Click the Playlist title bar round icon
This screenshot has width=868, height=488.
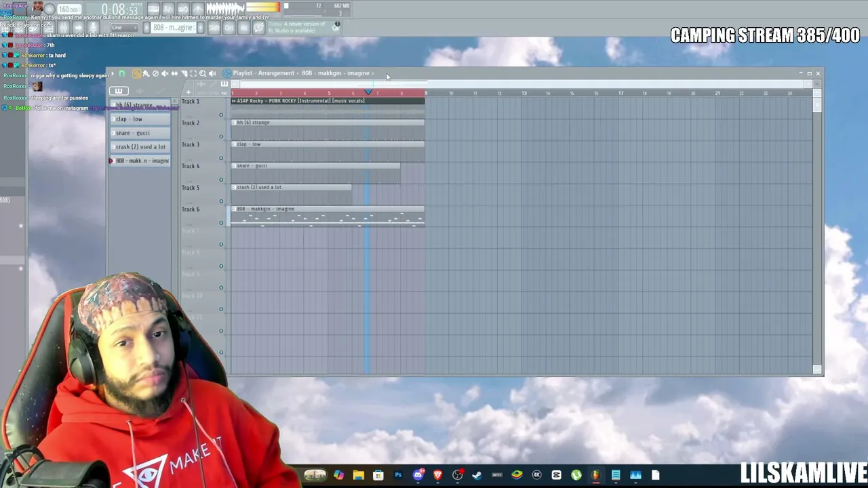[226, 73]
